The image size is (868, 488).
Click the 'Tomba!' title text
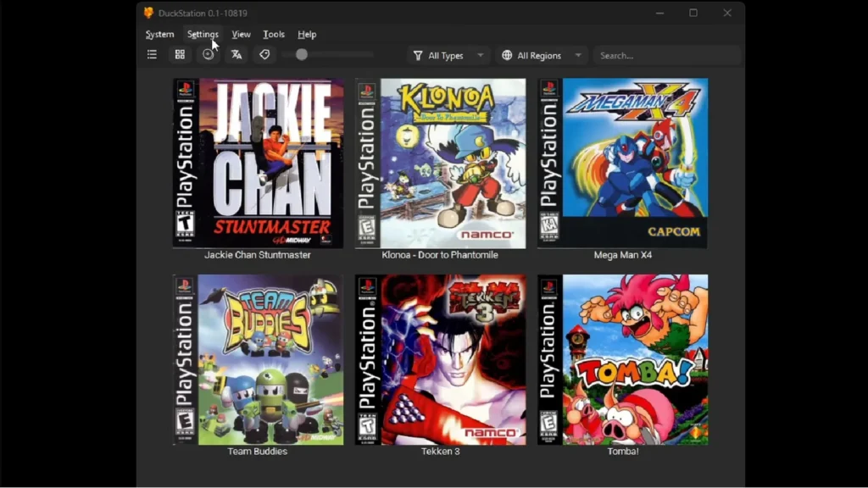tap(623, 452)
